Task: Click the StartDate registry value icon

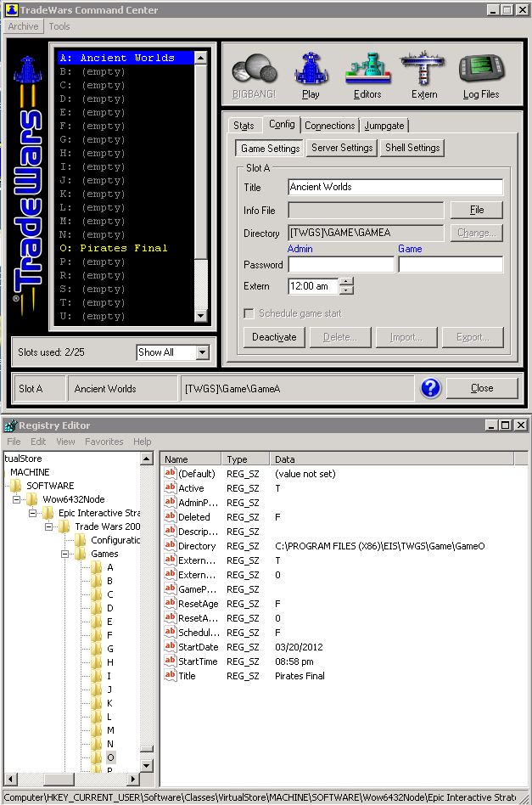Action: [x=171, y=646]
